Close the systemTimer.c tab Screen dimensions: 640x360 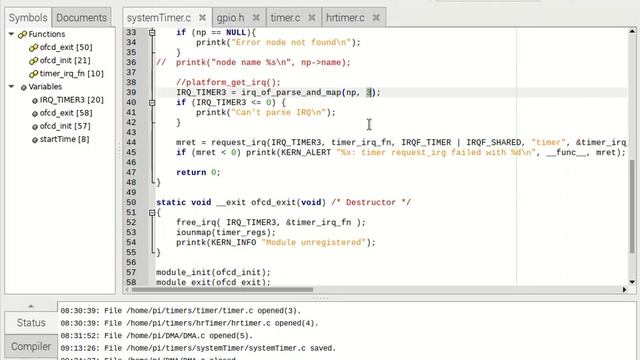tap(202, 18)
